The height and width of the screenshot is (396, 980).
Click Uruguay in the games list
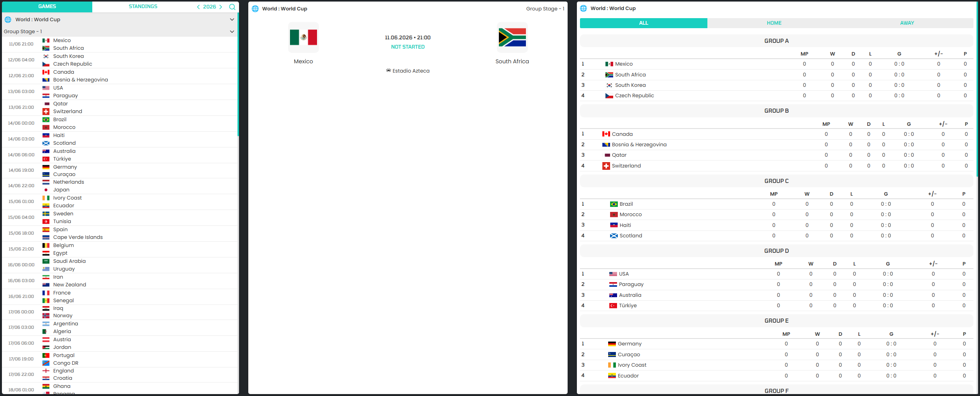(x=64, y=269)
